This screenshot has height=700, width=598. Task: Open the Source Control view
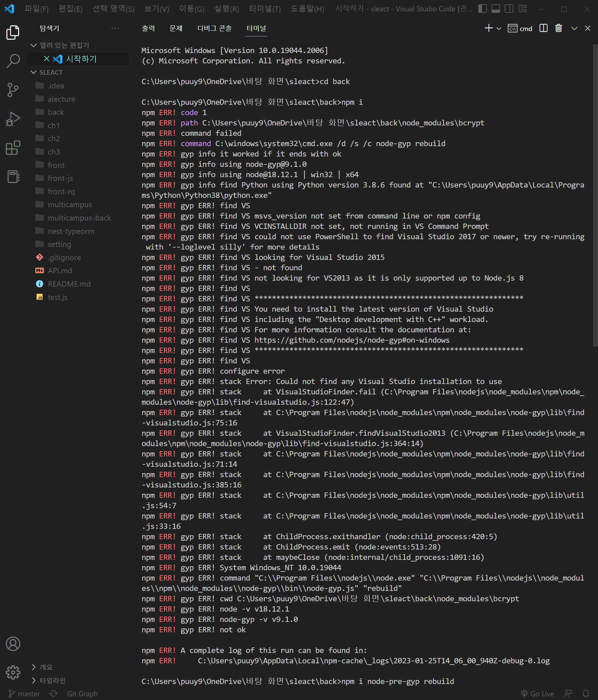click(13, 90)
